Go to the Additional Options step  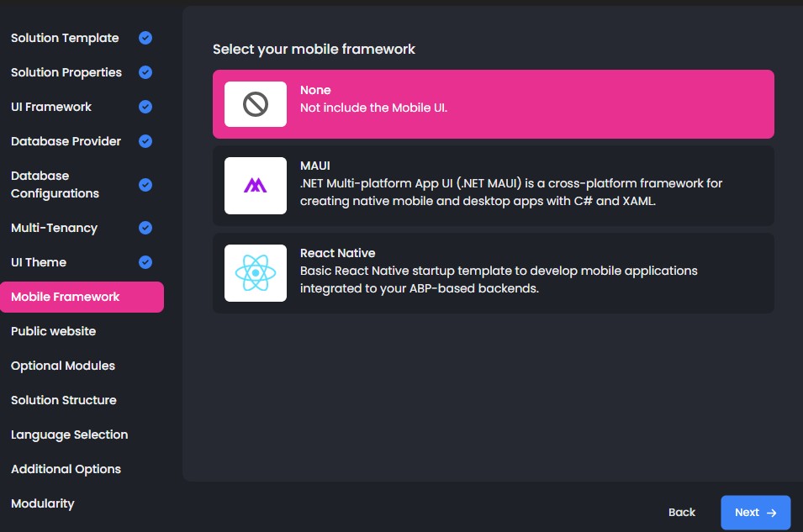[66, 469]
